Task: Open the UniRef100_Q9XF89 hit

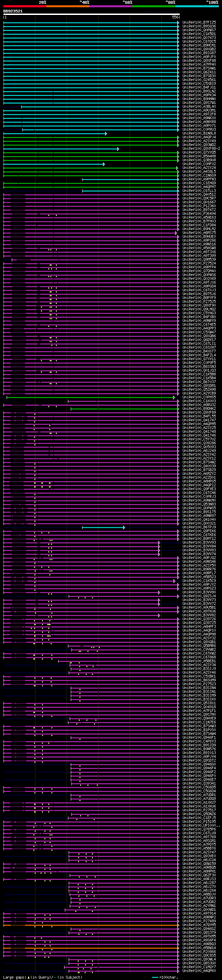Action: (199, 412)
